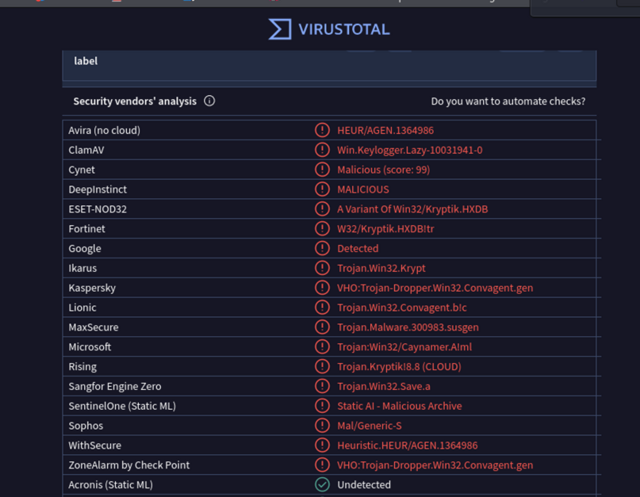Select vendor name 'Kaspersky'
640x497 pixels.
pyautogui.click(x=92, y=288)
